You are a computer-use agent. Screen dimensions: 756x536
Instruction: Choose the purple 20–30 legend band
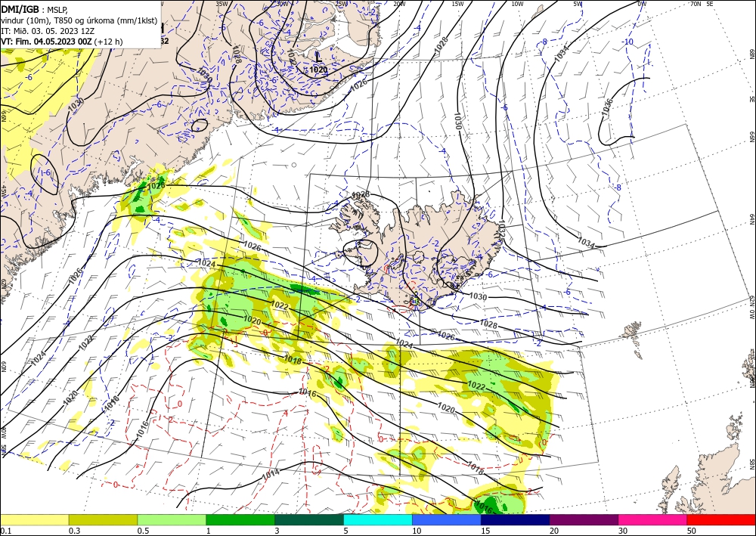click(x=584, y=519)
